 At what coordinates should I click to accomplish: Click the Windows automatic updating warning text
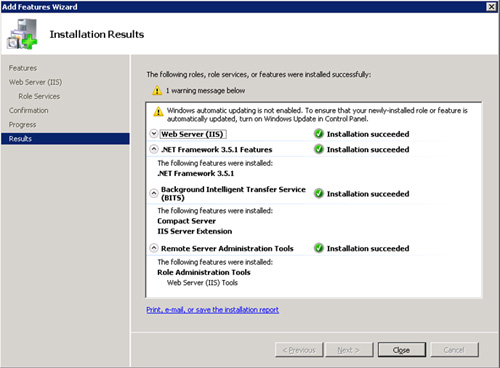(x=317, y=115)
